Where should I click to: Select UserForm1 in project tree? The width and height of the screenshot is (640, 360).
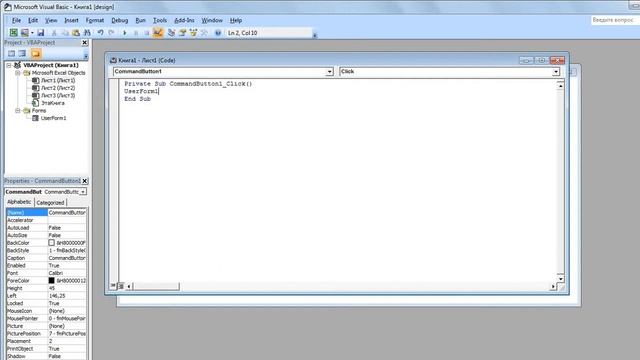53,118
